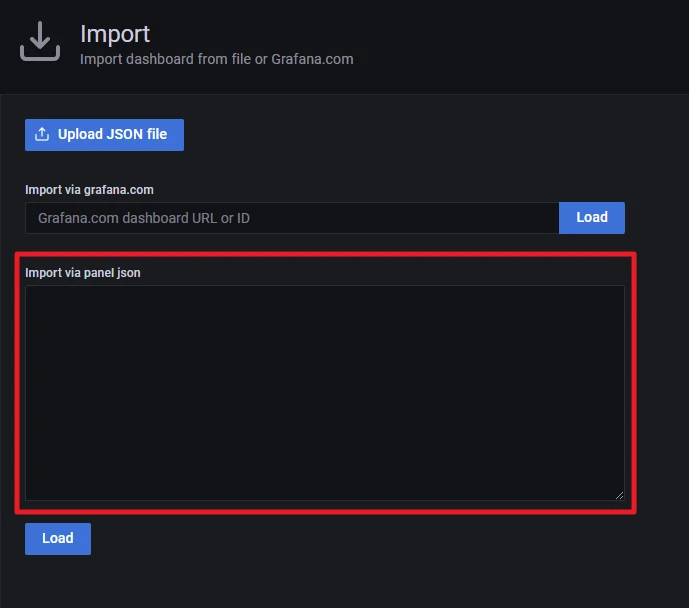Click the right end of the grafana.com URL input
689x608 pixels.
[x=540, y=218]
